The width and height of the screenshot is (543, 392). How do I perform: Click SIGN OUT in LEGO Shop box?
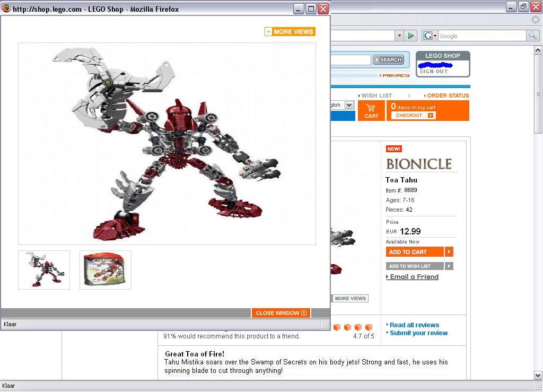coord(434,71)
